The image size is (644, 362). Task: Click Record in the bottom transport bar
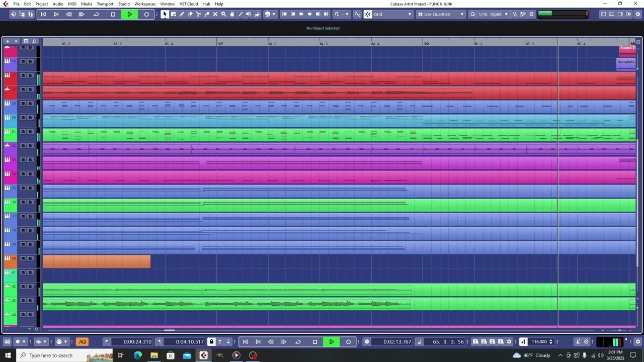point(348,342)
